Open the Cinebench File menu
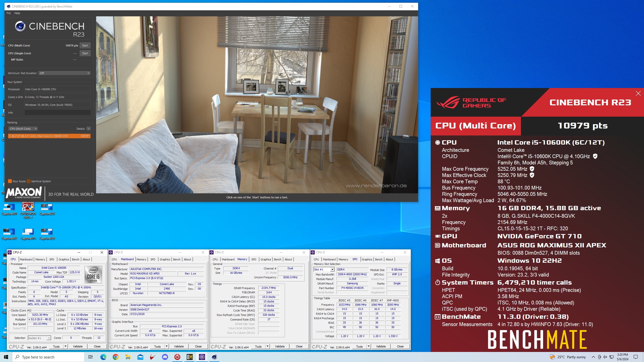The height and width of the screenshot is (362, 644). click(x=9, y=13)
